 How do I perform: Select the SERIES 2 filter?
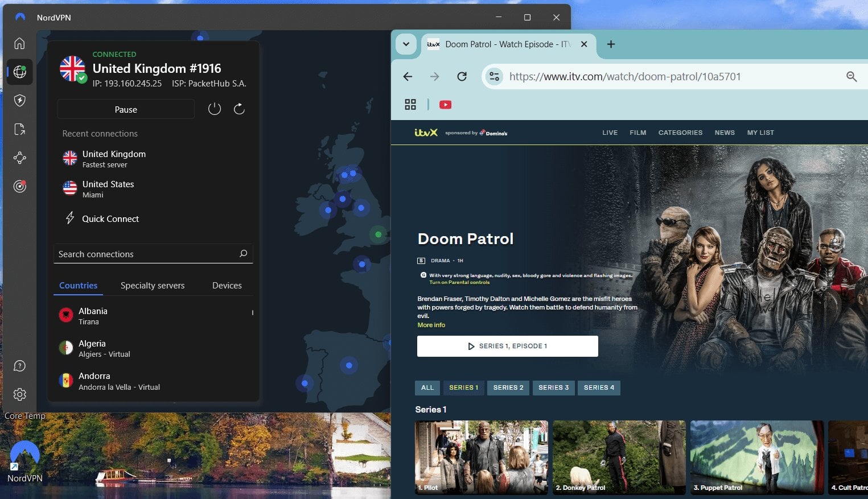[x=508, y=387]
